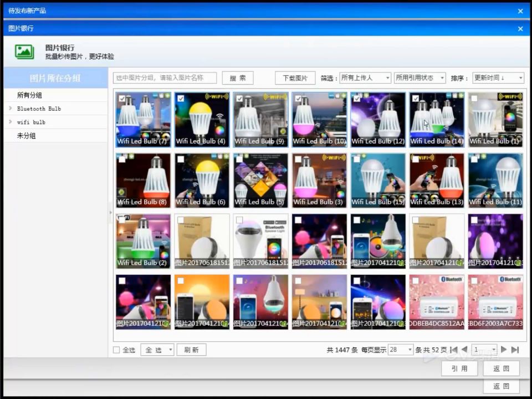Click the green 图片银行 picture icon
This screenshot has height=399, width=532.
tap(24, 52)
